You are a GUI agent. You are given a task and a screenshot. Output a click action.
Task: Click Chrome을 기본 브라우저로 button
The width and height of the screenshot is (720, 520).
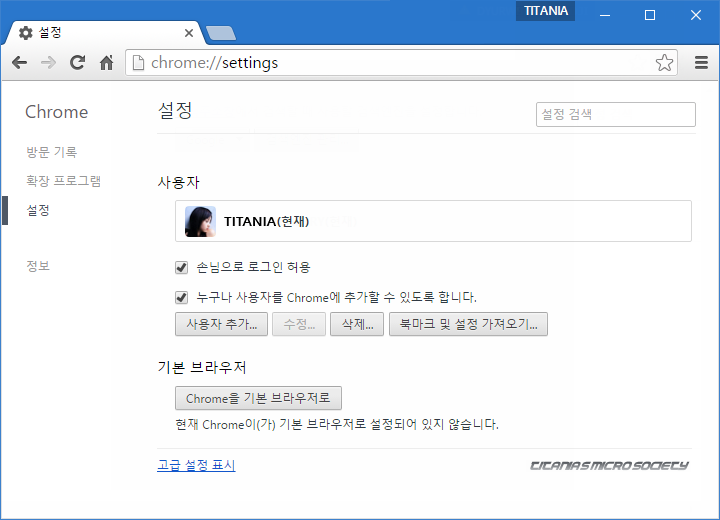tap(258, 398)
